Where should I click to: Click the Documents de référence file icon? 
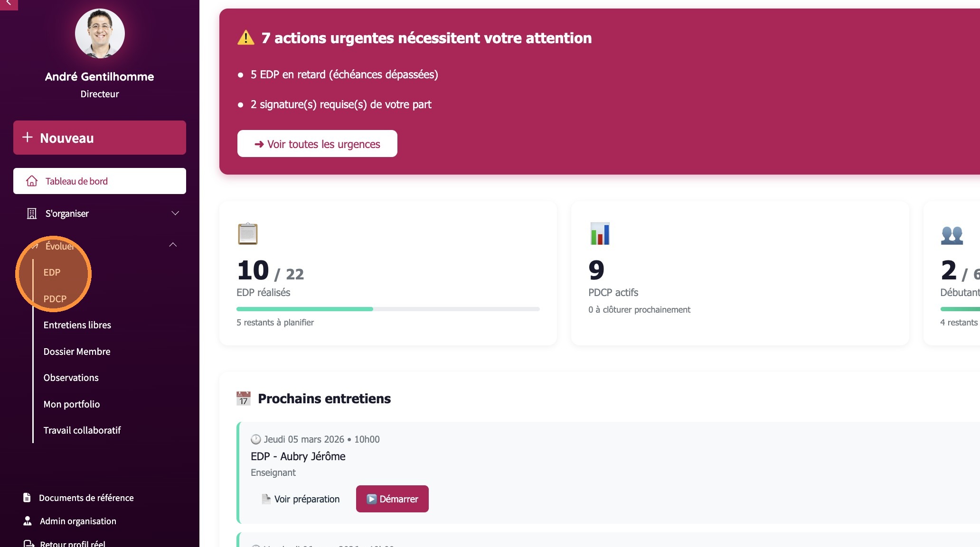[27, 498]
